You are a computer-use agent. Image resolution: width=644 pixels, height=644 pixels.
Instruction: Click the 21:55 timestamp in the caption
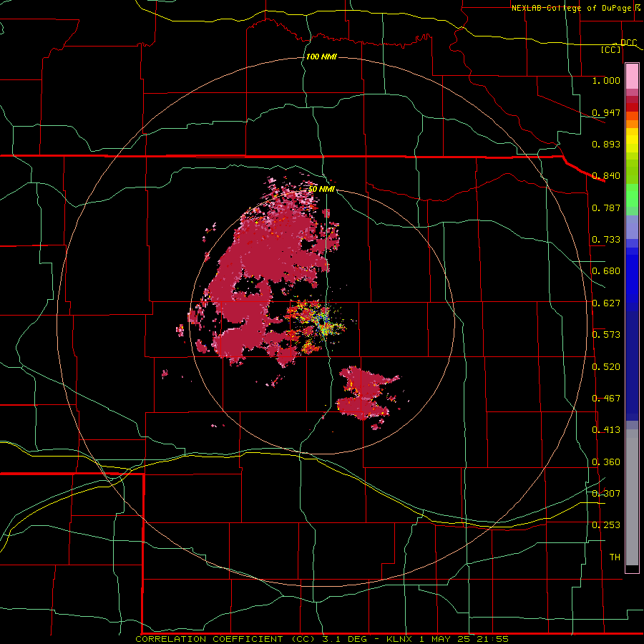tap(492, 639)
